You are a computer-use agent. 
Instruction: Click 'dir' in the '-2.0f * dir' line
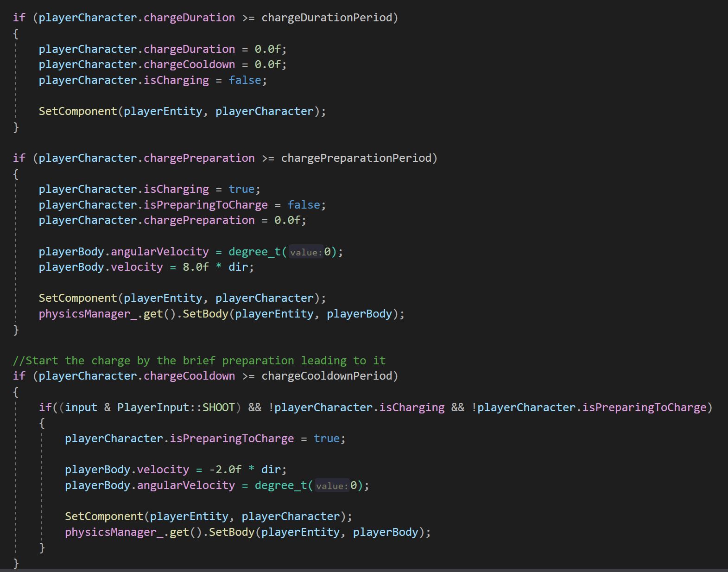pyautogui.click(x=271, y=470)
